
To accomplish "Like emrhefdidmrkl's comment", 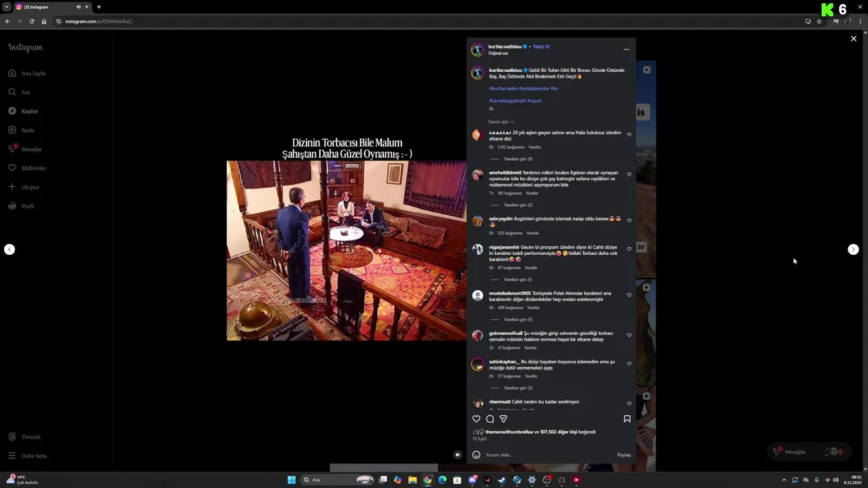I will click(x=629, y=175).
